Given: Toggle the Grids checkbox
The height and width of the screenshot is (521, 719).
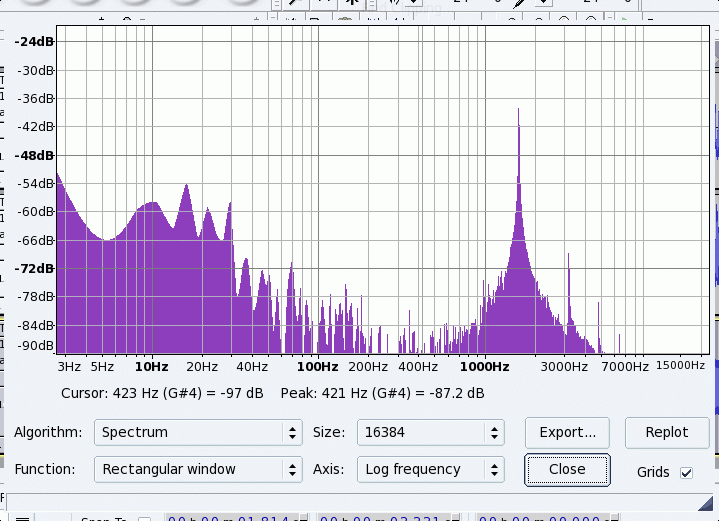Looking at the screenshot, I should (x=686, y=472).
